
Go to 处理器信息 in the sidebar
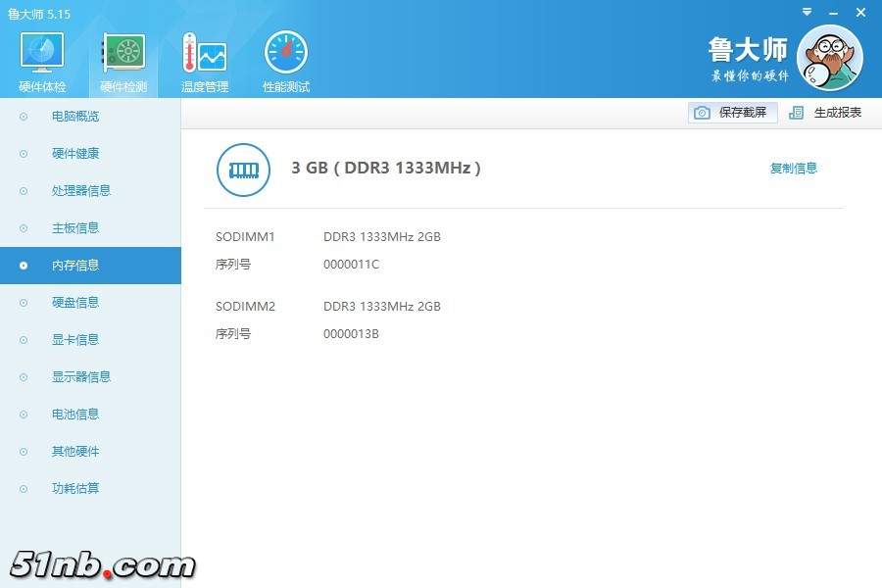pyautogui.click(x=80, y=191)
